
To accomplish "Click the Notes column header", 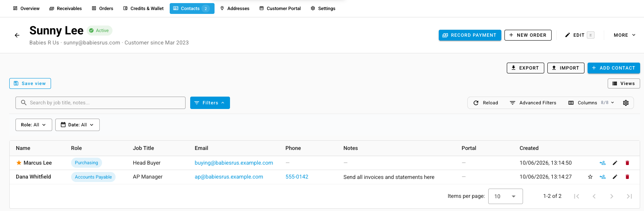I will point(351,148).
